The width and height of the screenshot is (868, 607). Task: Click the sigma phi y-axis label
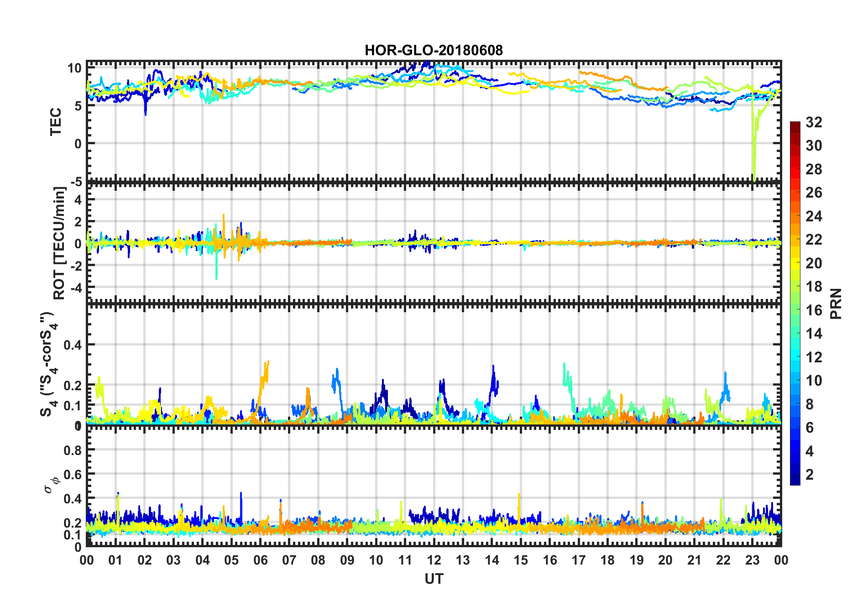[51, 485]
